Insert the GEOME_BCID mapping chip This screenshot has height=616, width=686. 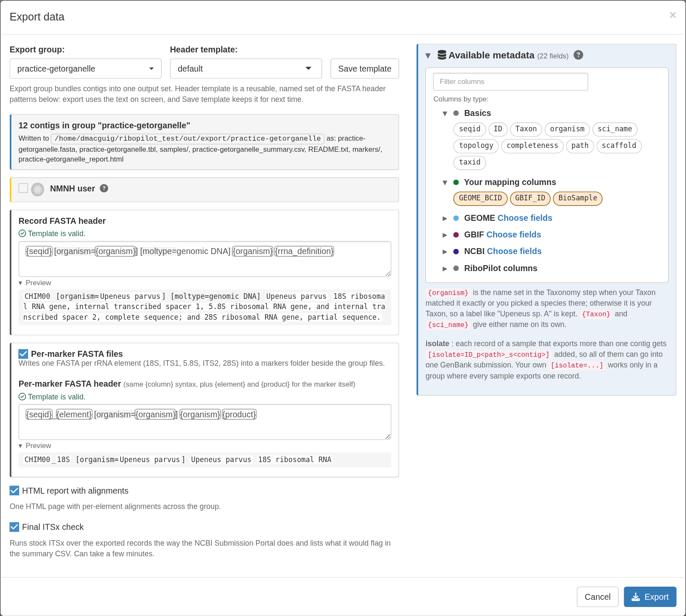480,198
